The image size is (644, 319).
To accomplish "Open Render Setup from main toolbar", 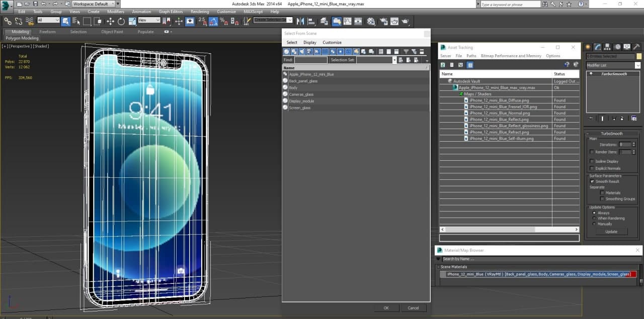I will pos(383,21).
